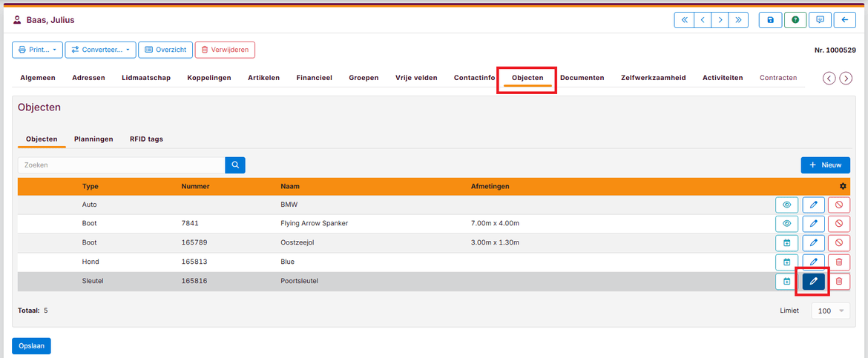Open the Converteer dropdown menu
868x358 pixels.
(x=100, y=50)
